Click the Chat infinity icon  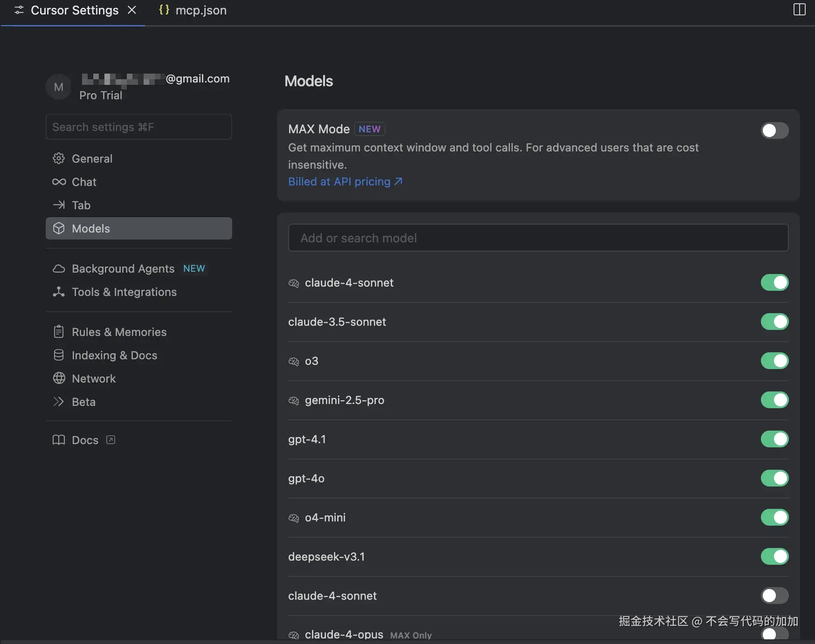point(59,182)
